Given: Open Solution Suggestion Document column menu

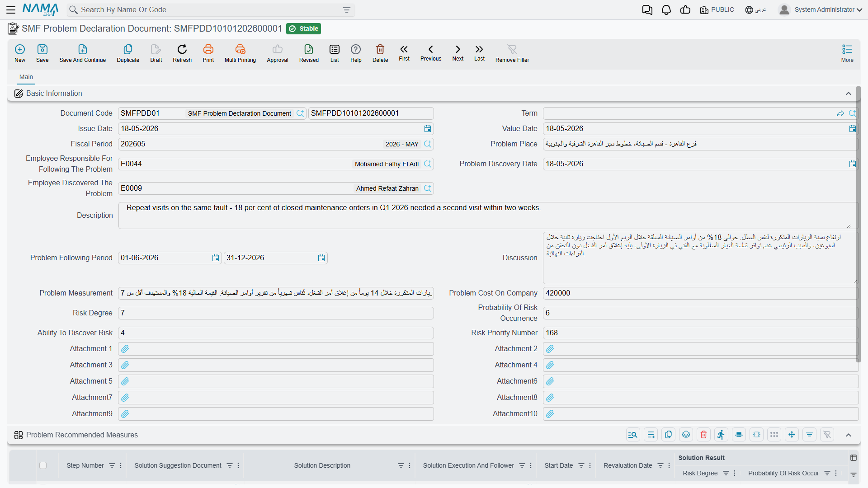Looking at the screenshot, I should pos(238,465).
